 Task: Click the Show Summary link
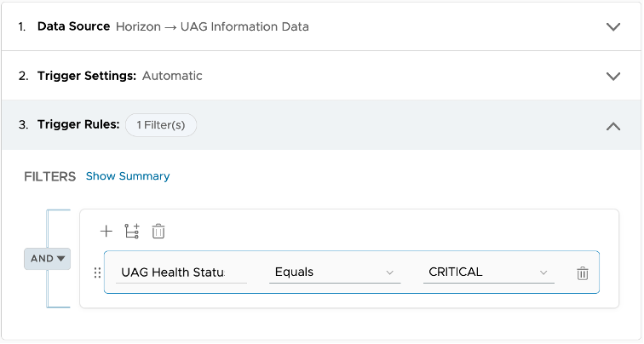click(128, 176)
